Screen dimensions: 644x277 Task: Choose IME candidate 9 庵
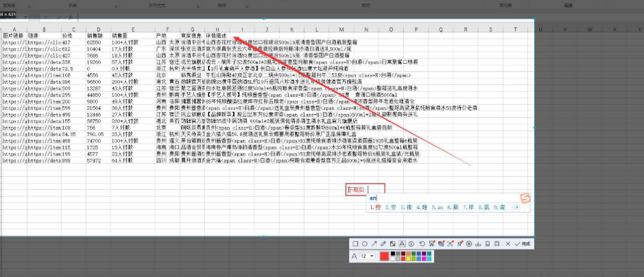[499, 208]
